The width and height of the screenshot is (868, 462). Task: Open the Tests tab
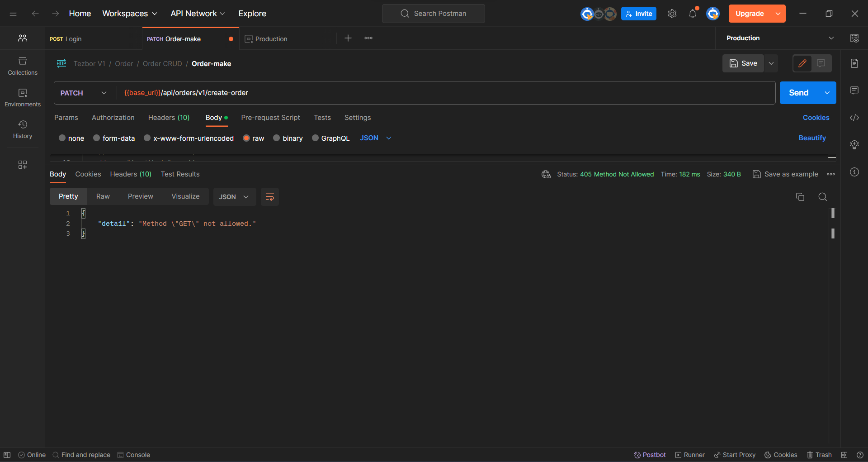(322, 118)
